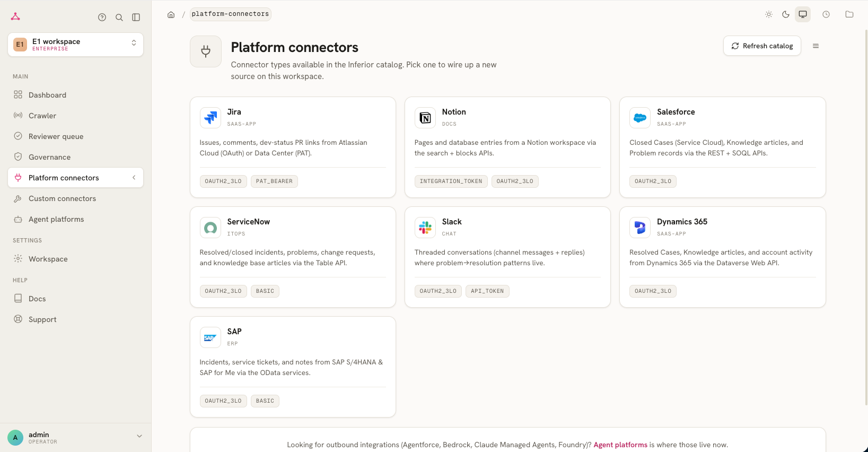Click the Refresh catalog button
This screenshot has height=452, width=868.
pos(762,46)
